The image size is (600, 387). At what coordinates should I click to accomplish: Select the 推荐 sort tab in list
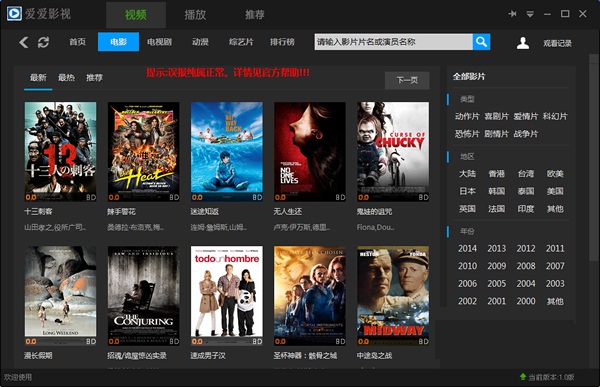pos(94,78)
